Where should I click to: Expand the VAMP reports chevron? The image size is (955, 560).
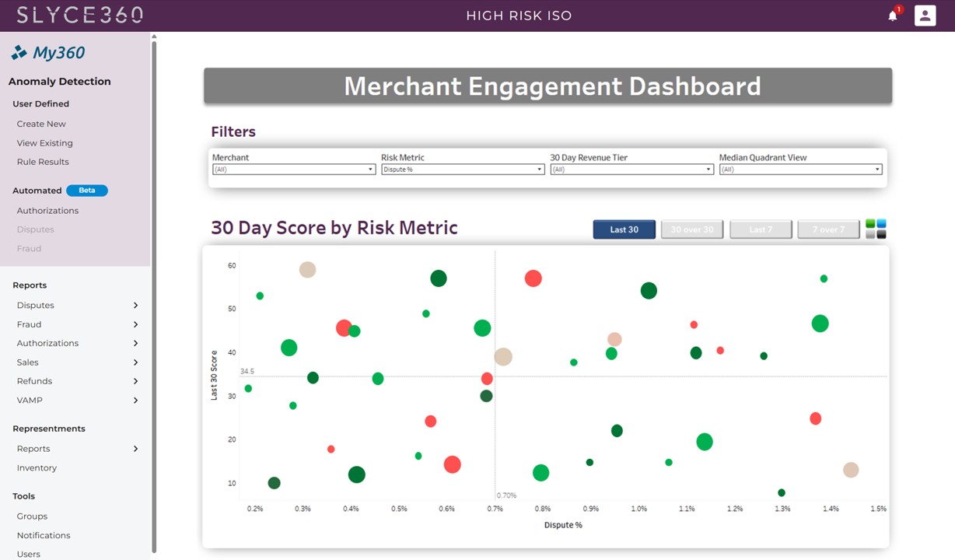135,401
